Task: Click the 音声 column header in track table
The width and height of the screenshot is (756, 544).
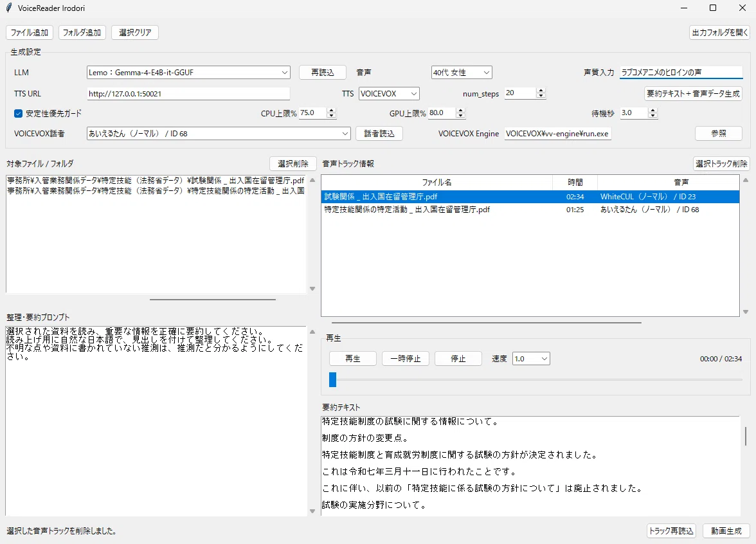Action: tap(681, 183)
